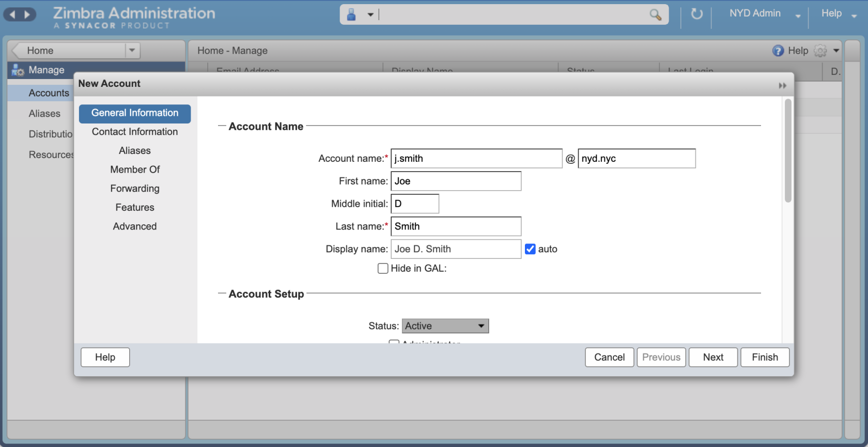Open the NYD Admin user menu
The image size is (868, 447).
(765, 14)
